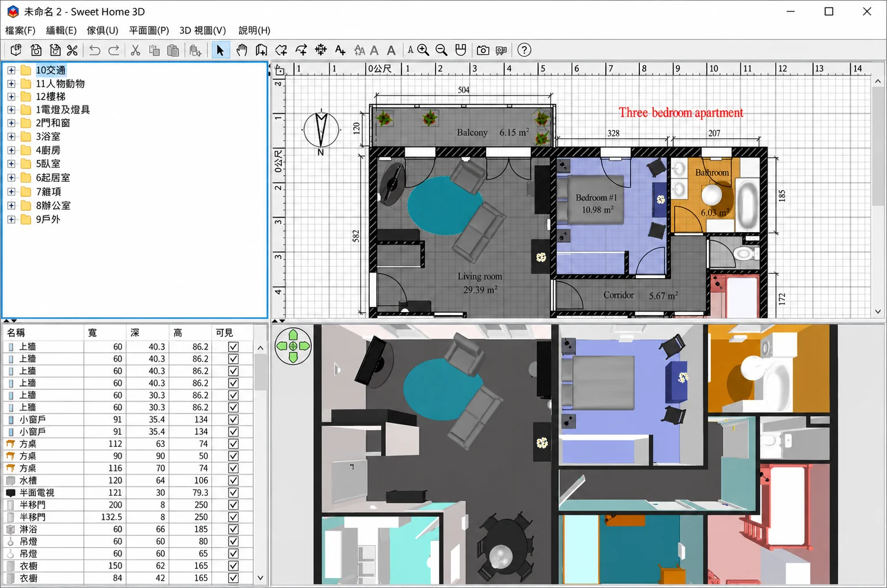Toggle visible checkbox of 方桌 width 116
887x588 pixels.
click(233, 468)
